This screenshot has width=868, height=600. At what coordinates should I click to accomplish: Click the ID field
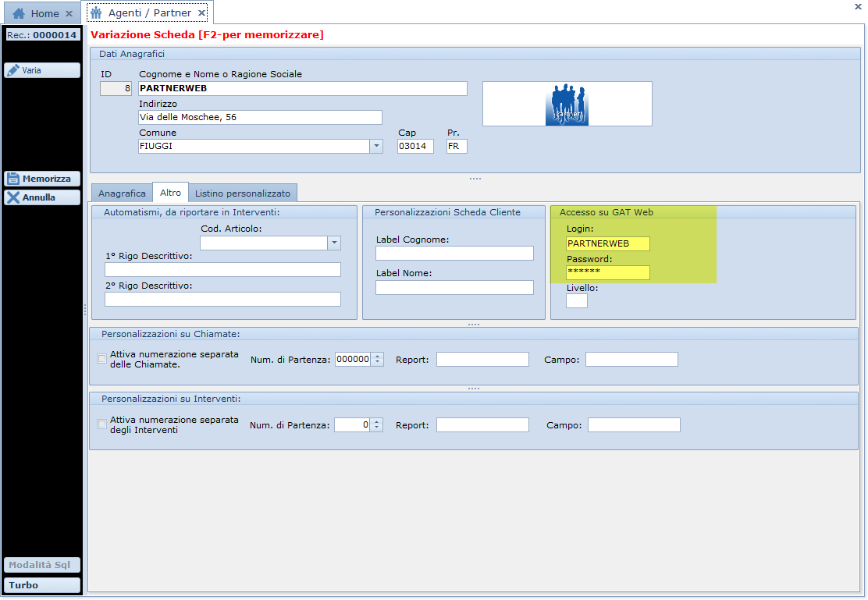point(116,89)
